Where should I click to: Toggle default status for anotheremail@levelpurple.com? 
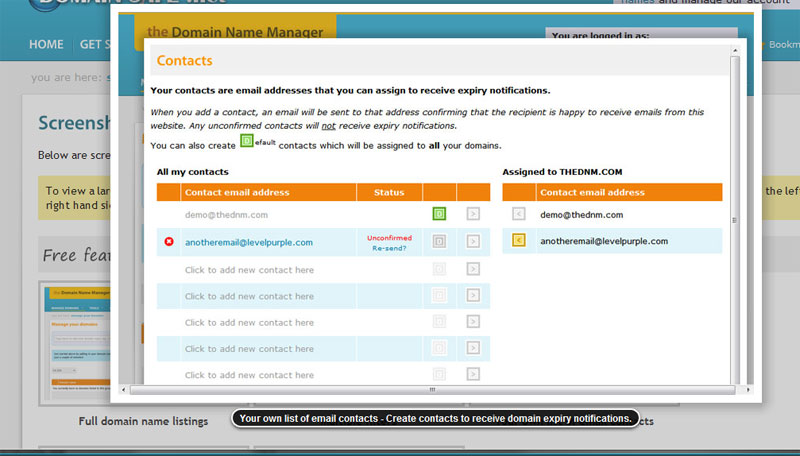pyautogui.click(x=439, y=241)
